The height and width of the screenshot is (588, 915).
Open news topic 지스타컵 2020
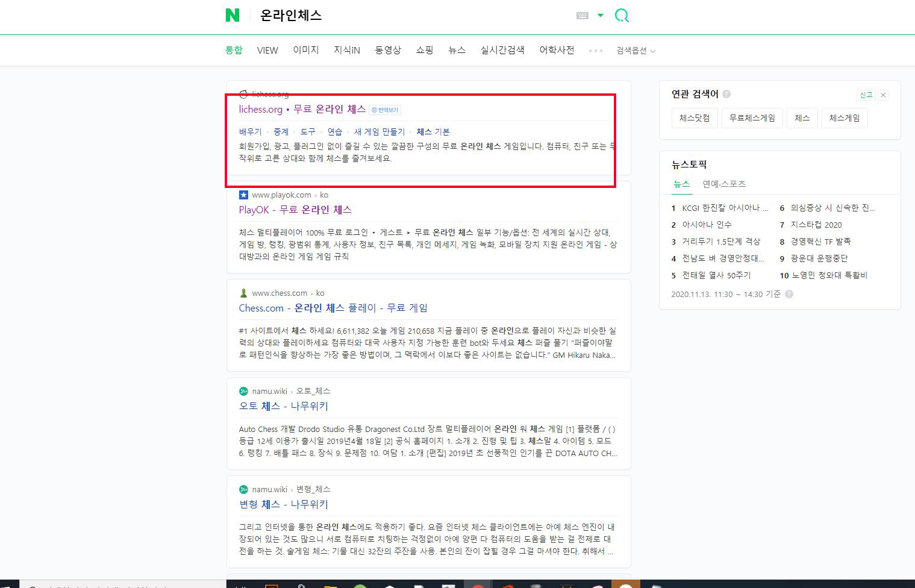click(x=816, y=225)
